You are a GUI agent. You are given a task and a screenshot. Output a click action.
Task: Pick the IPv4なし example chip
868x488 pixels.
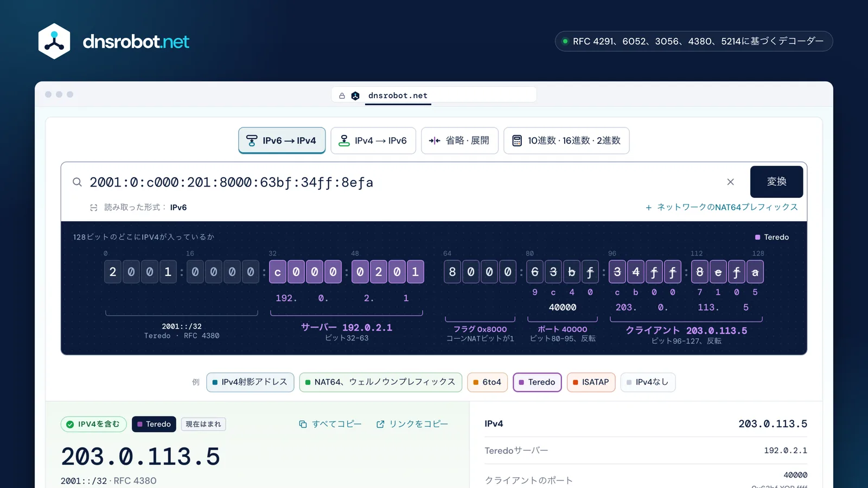648,382
